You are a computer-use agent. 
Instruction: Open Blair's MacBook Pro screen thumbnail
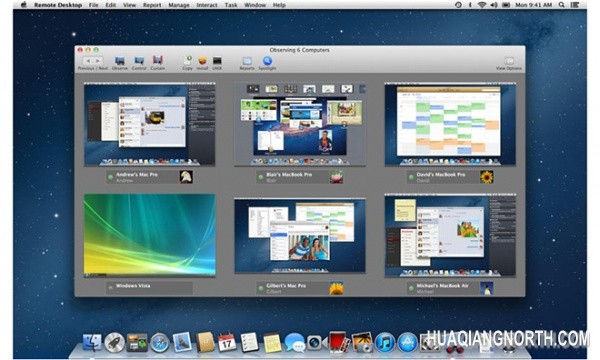coord(300,124)
